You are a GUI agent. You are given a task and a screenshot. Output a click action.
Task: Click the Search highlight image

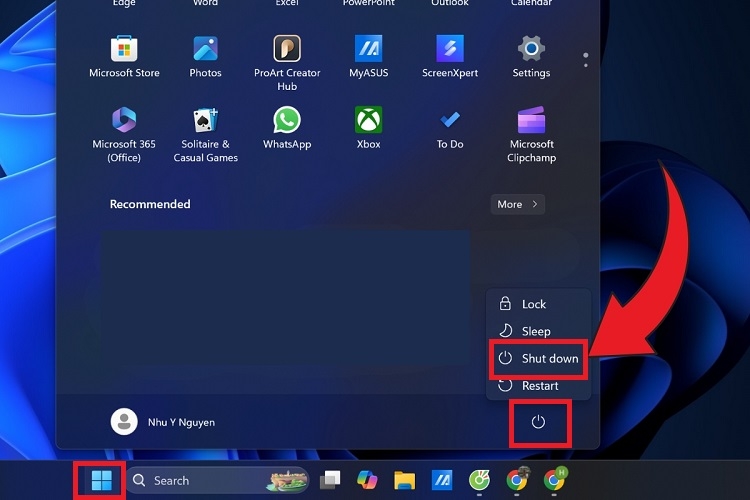[x=287, y=480]
